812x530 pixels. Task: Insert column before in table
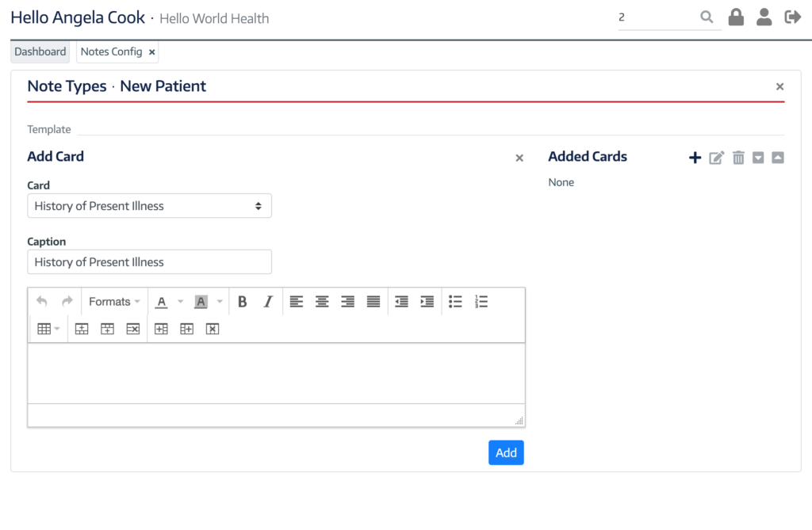tap(161, 329)
